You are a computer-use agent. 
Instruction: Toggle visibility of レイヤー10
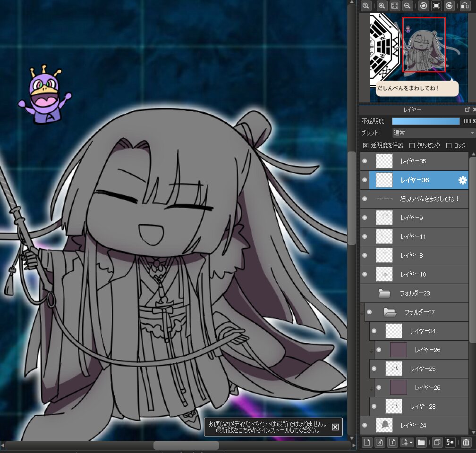click(365, 274)
